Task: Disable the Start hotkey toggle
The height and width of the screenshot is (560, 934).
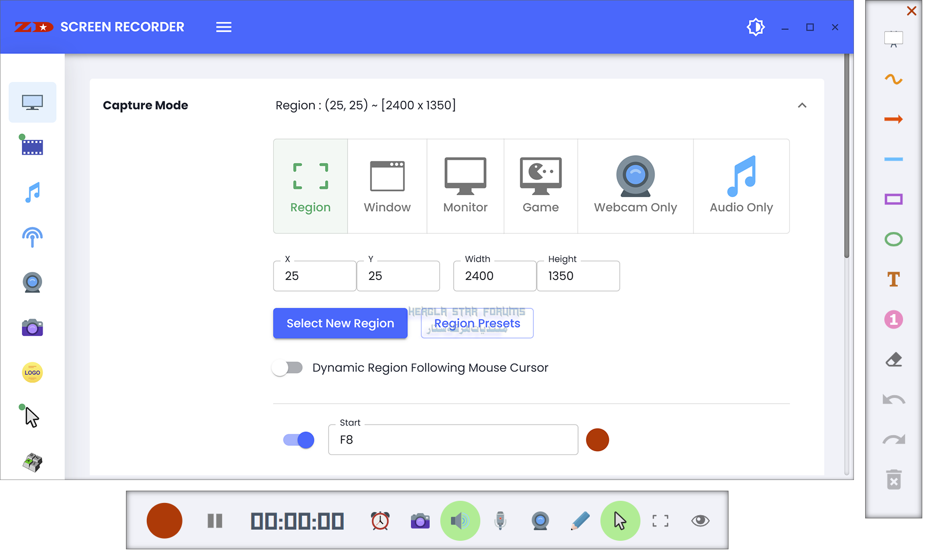Action: pos(299,440)
